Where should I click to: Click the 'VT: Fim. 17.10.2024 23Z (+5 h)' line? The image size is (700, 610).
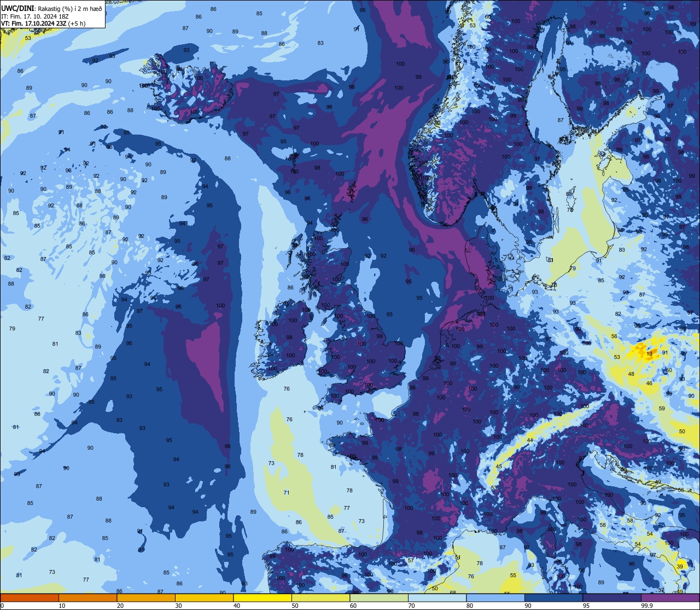tap(43, 23)
